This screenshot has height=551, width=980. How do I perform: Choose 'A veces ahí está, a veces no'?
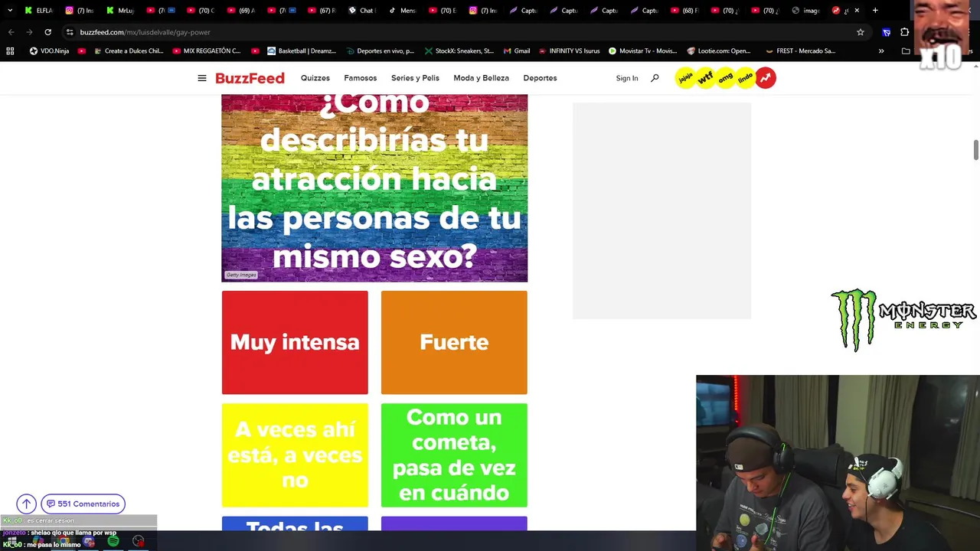(295, 455)
